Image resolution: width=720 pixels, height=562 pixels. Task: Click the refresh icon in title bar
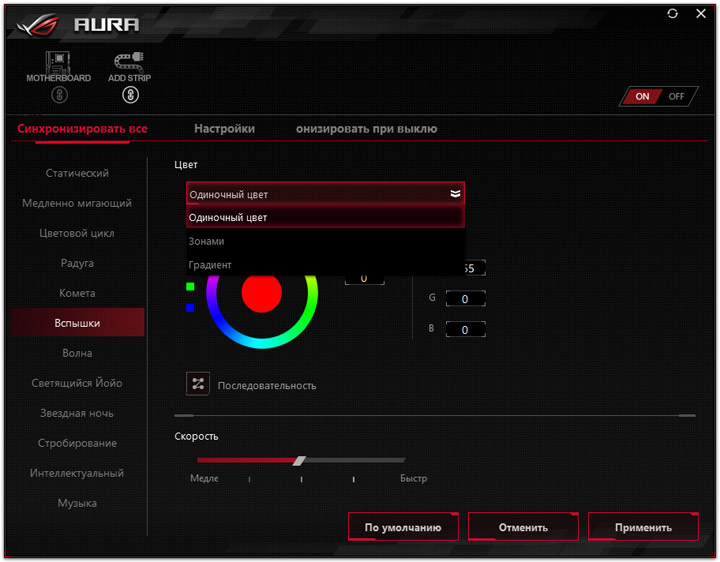(x=672, y=14)
